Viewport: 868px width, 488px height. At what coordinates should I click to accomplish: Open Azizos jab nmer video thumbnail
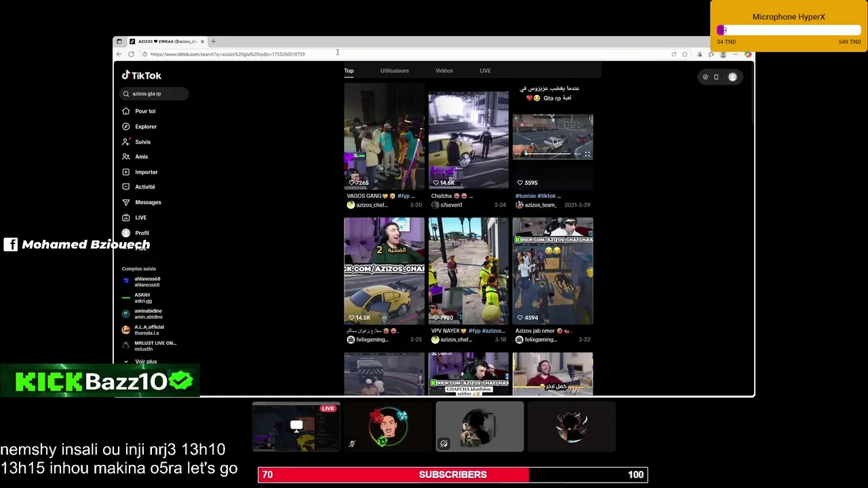(553, 271)
